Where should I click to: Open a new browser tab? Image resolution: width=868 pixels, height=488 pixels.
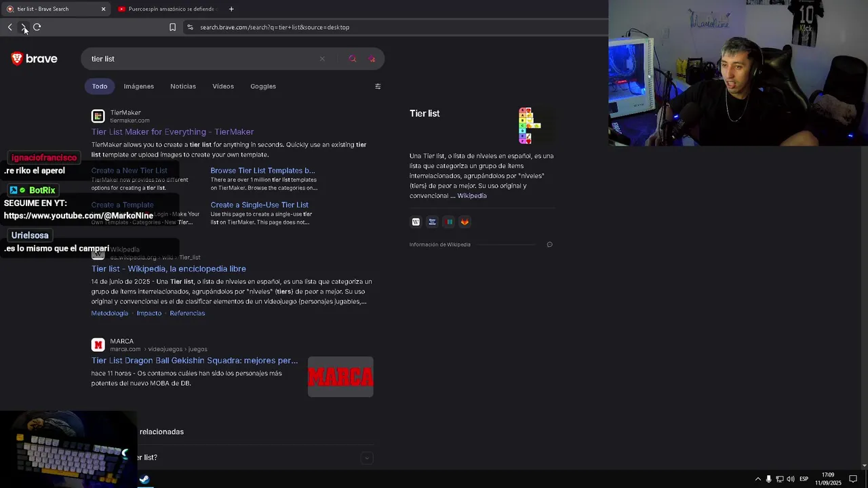pos(231,9)
